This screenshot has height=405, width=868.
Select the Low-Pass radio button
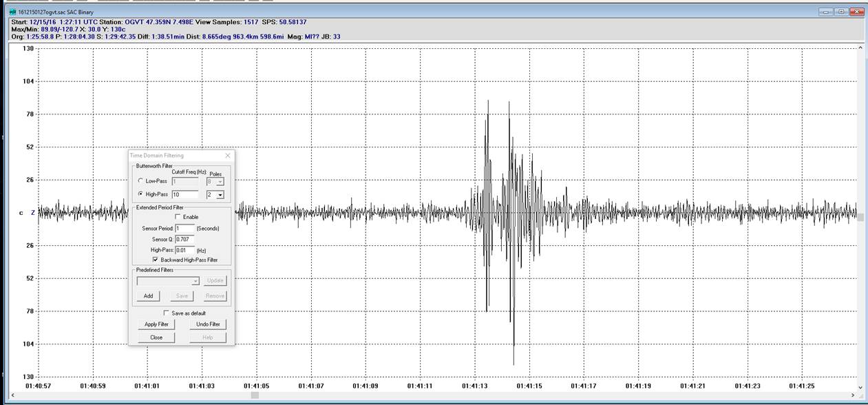click(141, 180)
